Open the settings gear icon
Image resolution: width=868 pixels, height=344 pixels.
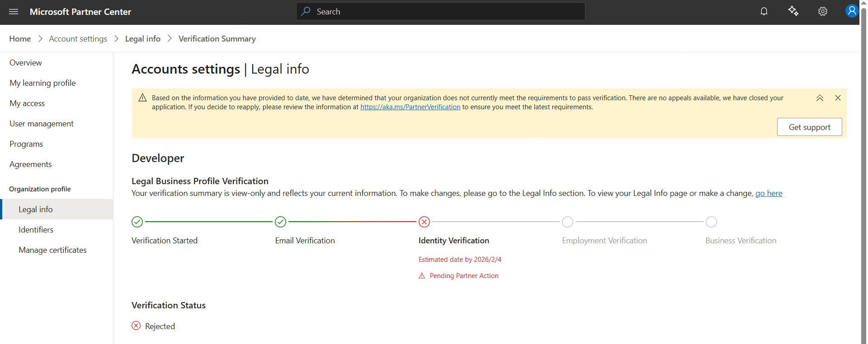823,12
